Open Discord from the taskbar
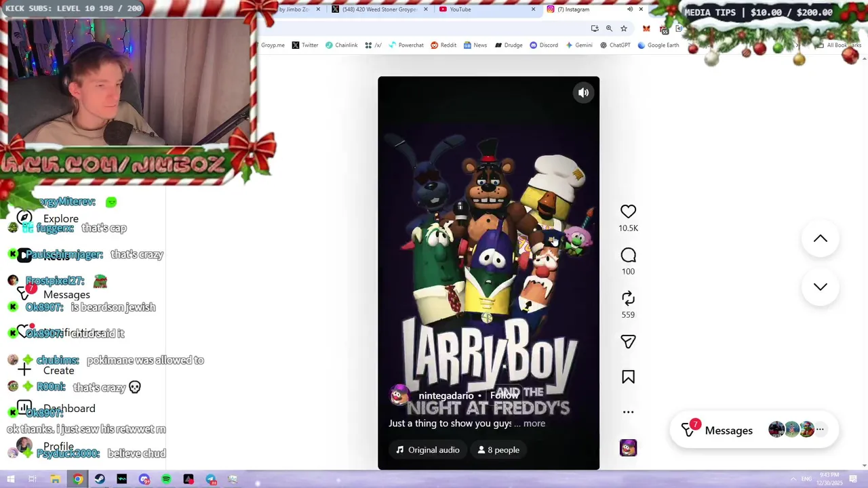868x488 pixels. 144,479
